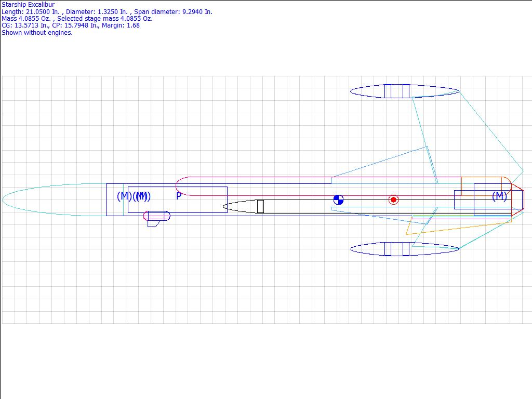Click the Starship Excalibur title text
532x399 pixels.
pos(28,5)
